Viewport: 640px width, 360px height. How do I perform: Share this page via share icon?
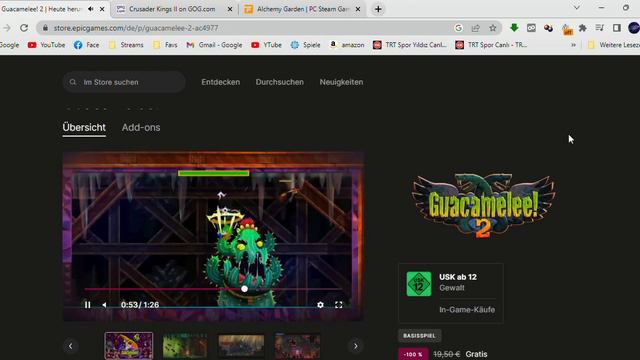point(476,28)
